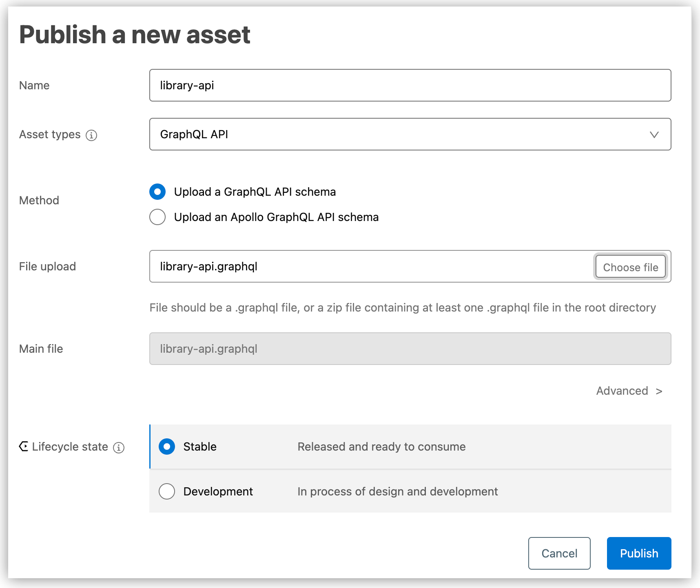Click the Publish button
Image resolution: width=700 pixels, height=588 pixels.
[639, 553]
